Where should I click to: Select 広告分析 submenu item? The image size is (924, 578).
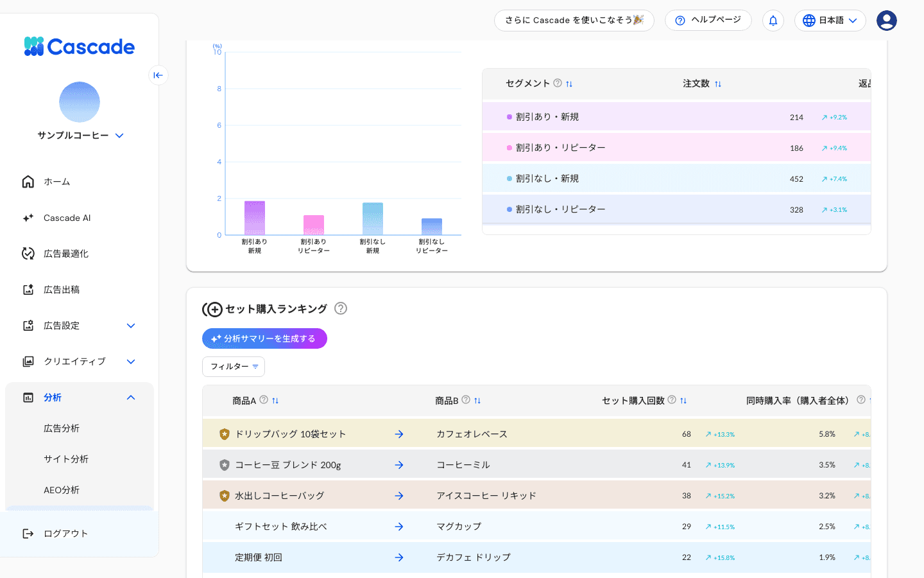pyautogui.click(x=62, y=428)
